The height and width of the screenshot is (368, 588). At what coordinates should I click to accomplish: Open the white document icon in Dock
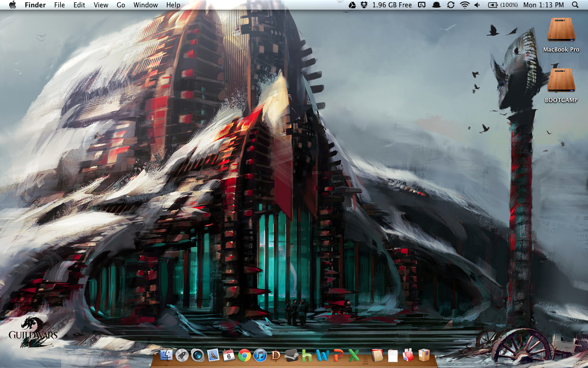[393, 355]
